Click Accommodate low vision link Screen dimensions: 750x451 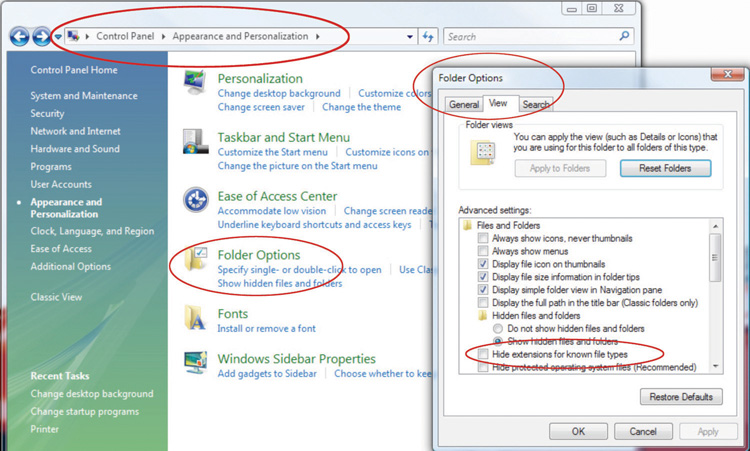tap(272, 211)
